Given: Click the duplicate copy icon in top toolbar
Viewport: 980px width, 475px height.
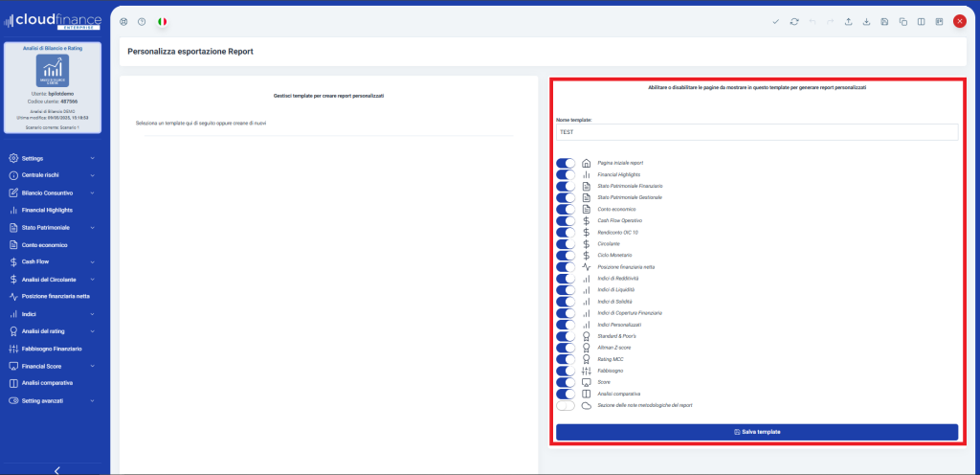Looking at the screenshot, I should point(903,21).
